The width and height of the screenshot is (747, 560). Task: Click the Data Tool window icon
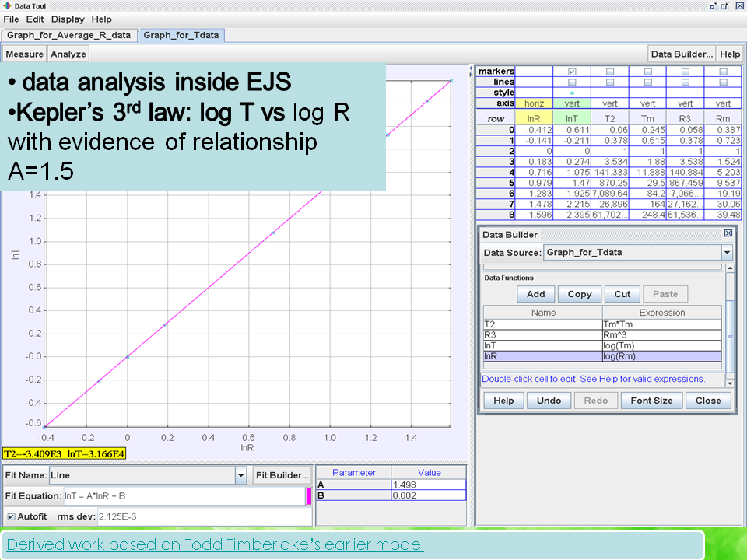tap(7, 5)
